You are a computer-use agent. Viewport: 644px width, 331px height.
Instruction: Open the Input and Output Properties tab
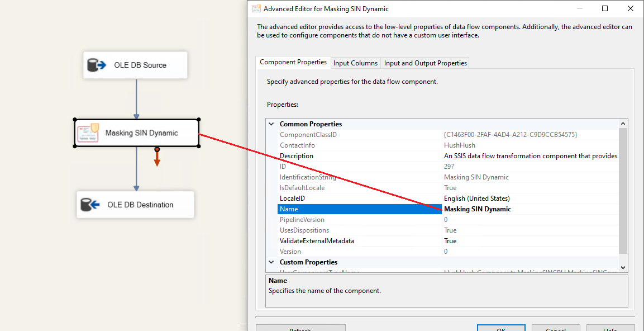tap(425, 63)
